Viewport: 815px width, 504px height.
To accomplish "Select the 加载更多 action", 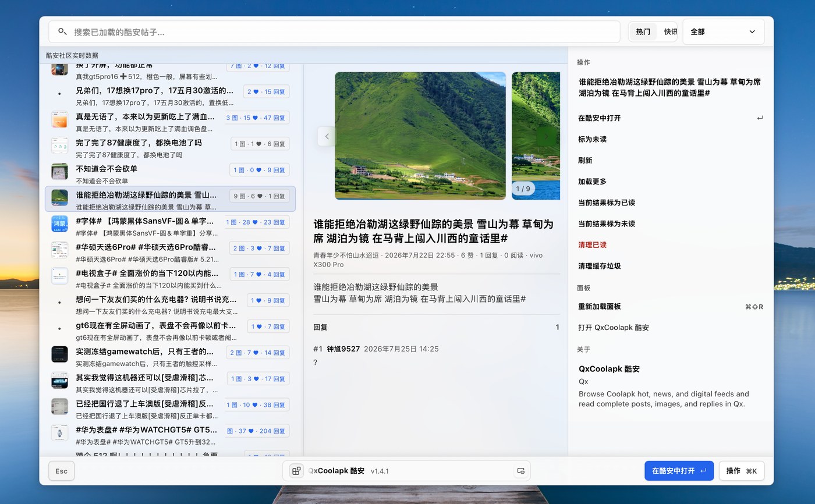I will coord(670,182).
